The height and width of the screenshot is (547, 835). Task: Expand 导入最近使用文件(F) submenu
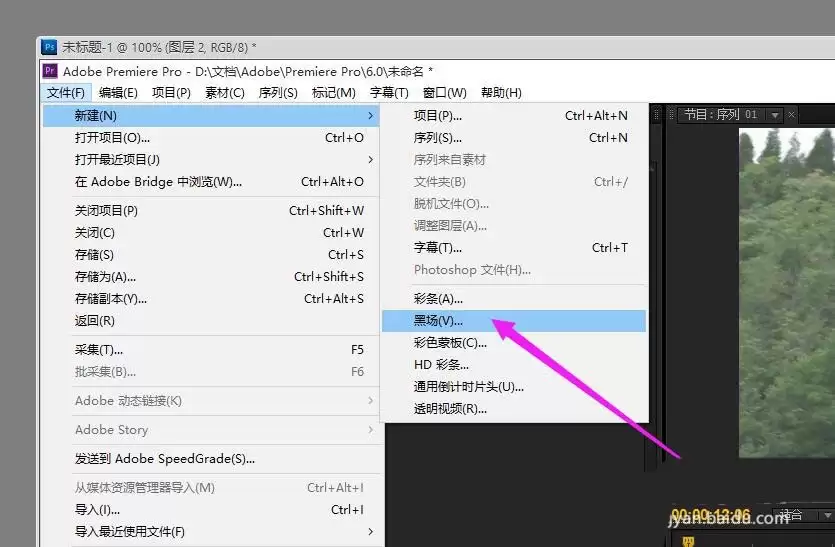[x=211, y=532]
